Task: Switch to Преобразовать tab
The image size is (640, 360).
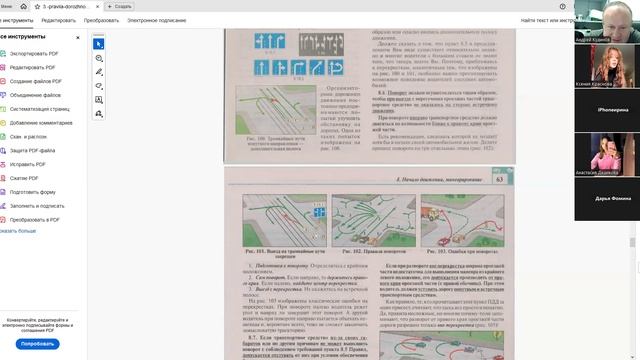Action: pos(101,20)
